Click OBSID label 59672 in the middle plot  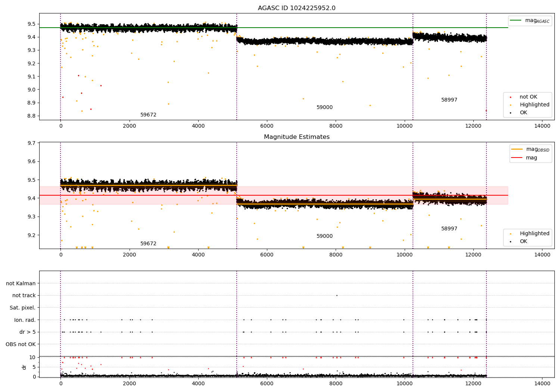(148, 244)
